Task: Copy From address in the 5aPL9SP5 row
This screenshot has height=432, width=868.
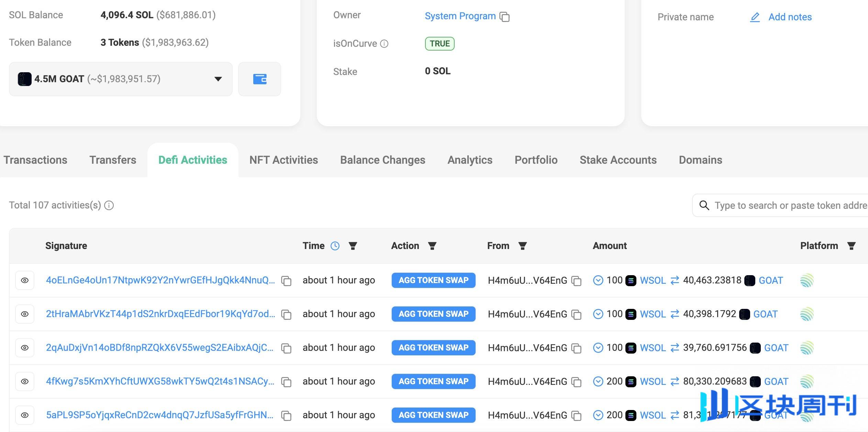Action: (576, 415)
